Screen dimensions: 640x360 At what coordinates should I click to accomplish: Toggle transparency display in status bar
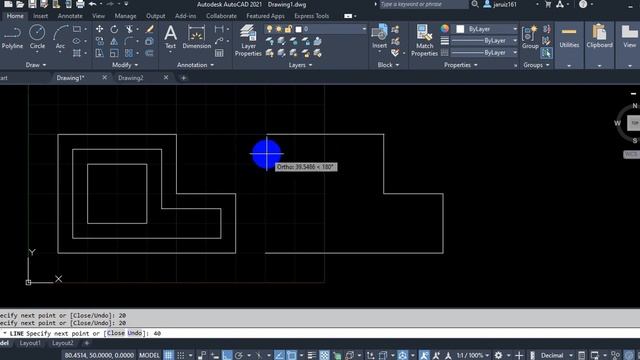(x=324, y=355)
